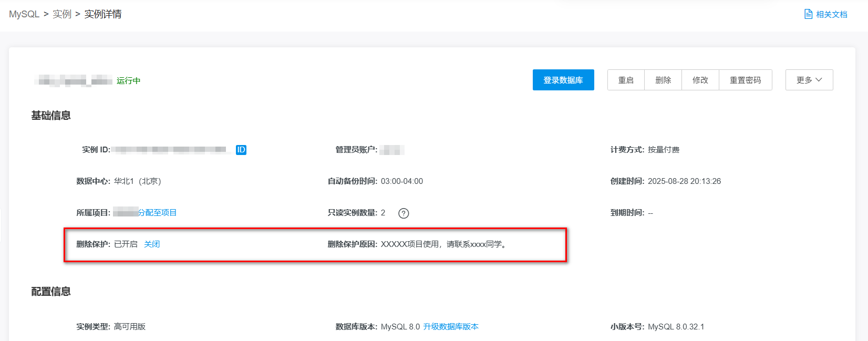Click the minor version MySQL 8.0.32.1
868x341 pixels.
(x=676, y=327)
